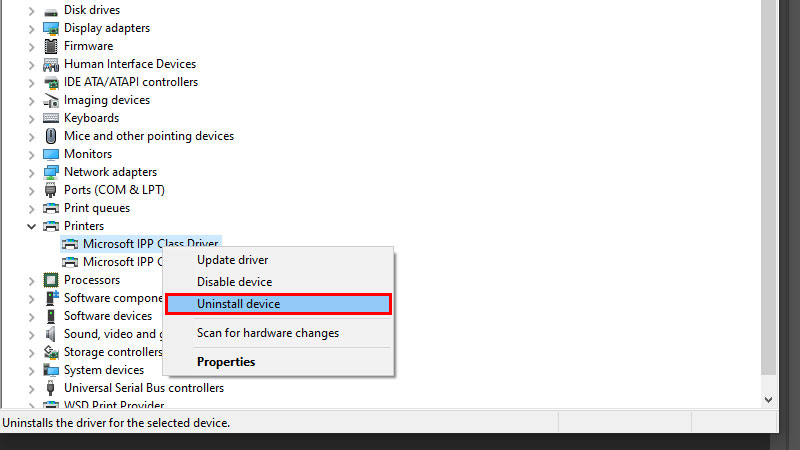Click the highlighted Microsoft IPP Class Driver printer icon
Screen dimensions: 800x450
coord(70,244)
